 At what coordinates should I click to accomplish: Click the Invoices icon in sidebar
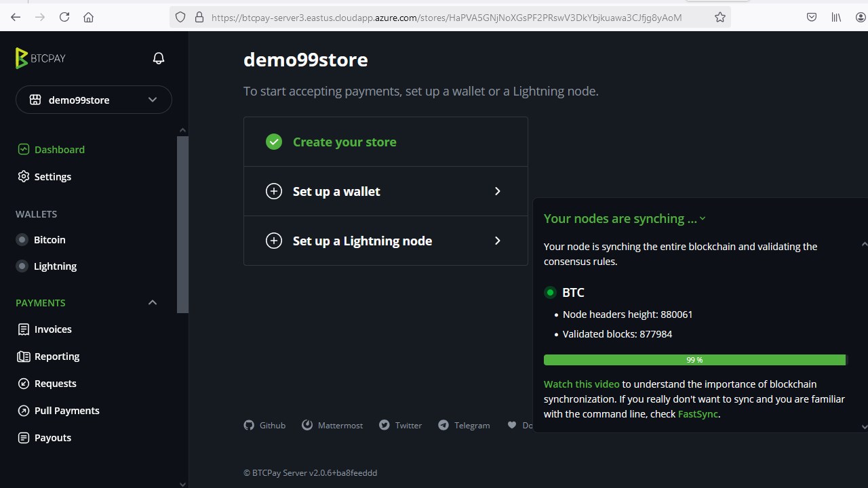24,329
